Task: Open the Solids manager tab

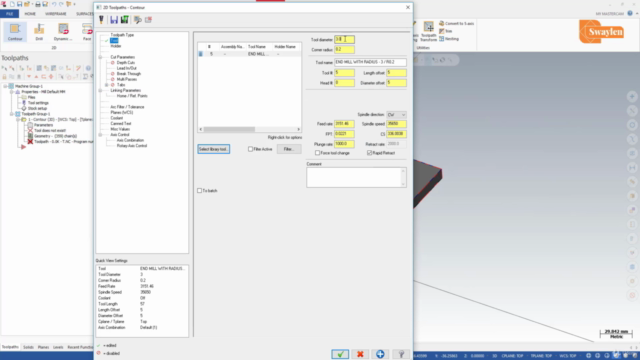Action: pos(28,347)
